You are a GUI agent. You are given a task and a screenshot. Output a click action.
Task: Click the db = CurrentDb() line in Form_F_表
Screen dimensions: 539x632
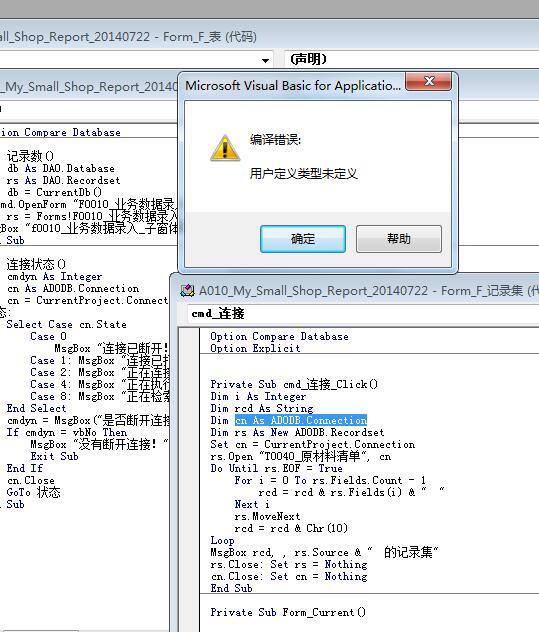tap(54, 192)
